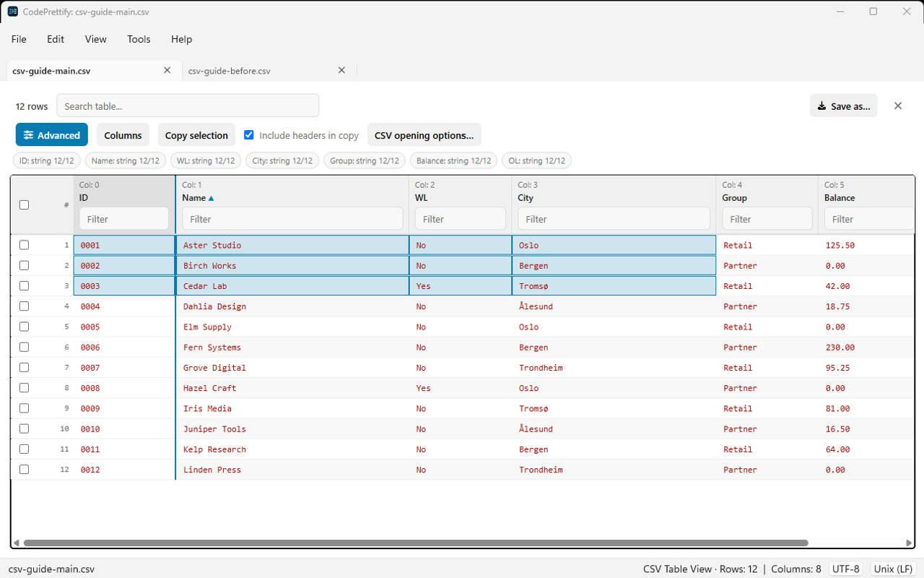Image resolution: width=924 pixels, height=578 pixels.
Task: Uncheck Include headers in copy
Action: (249, 135)
